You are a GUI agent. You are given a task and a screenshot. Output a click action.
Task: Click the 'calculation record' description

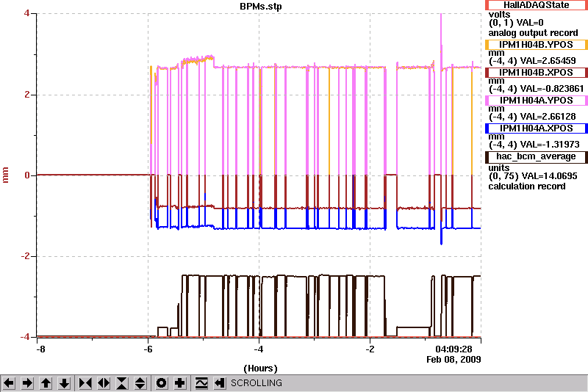526,186
